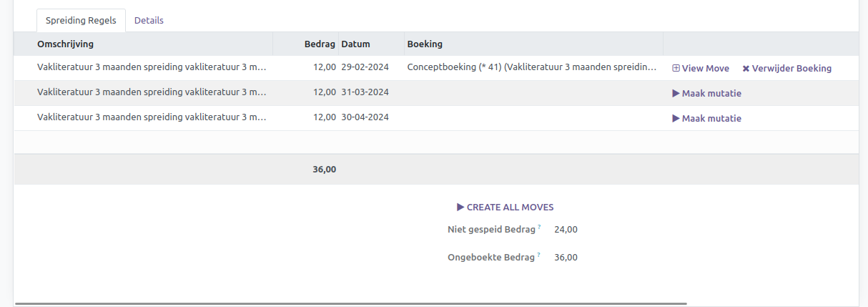Viewport: 868px width, 307px height.
Task: Click play icon for 31-03-2024 Maak mutatie
Action: [x=676, y=93]
